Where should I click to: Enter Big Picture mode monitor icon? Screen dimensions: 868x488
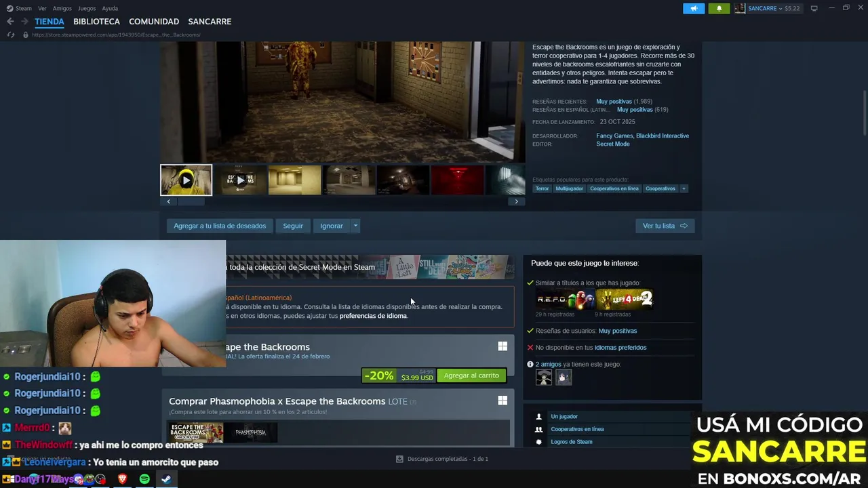[x=814, y=8]
